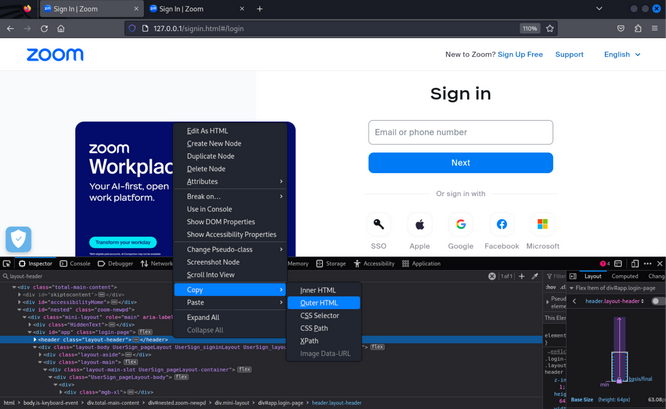Open the Pocket save icon
This screenshot has width=666, height=409.
click(x=621, y=28)
